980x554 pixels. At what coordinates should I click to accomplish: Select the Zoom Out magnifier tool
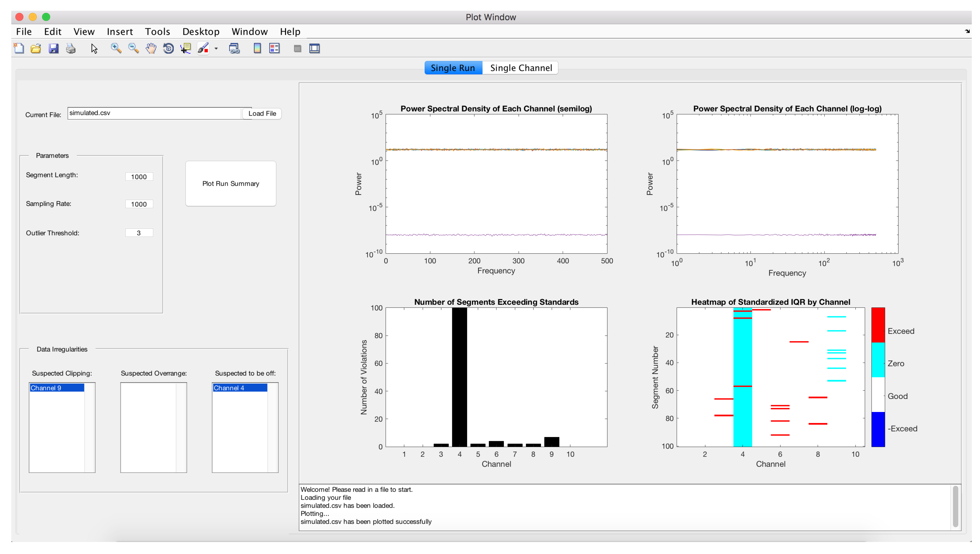[x=133, y=48]
